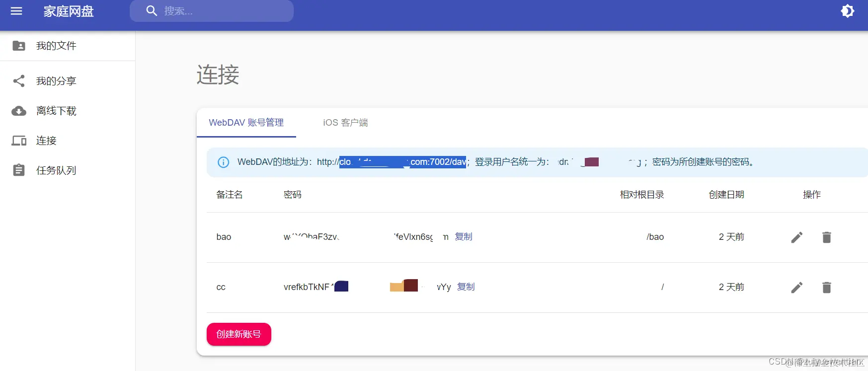
Task: Copy password for bao account
Action: [x=464, y=237]
